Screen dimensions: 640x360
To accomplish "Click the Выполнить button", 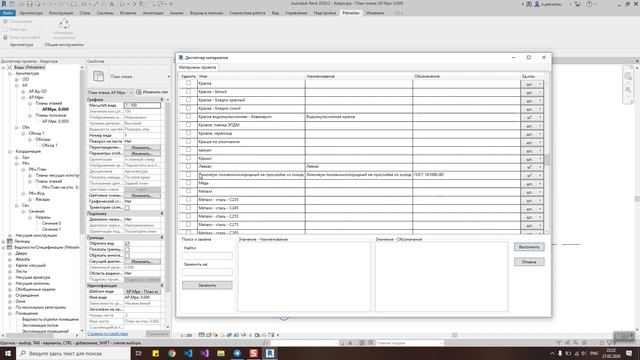I will 529,247.
